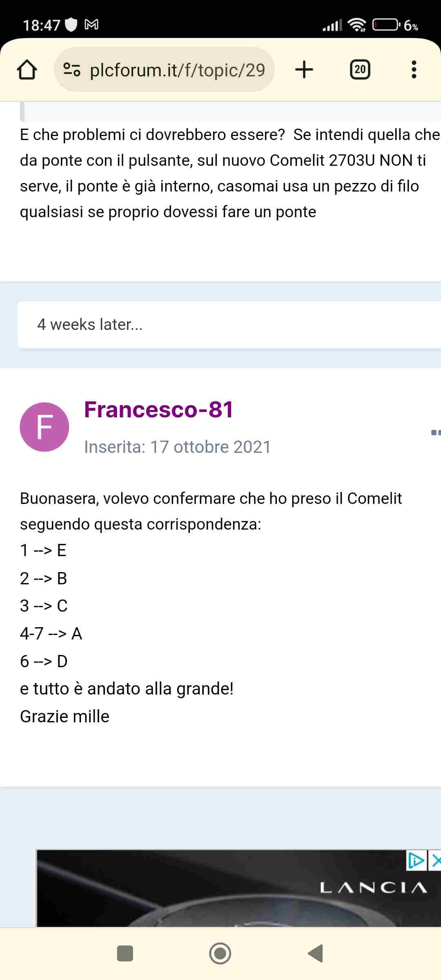Tap the Wi-Fi status icon
The image size is (441, 980).
tap(357, 25)
